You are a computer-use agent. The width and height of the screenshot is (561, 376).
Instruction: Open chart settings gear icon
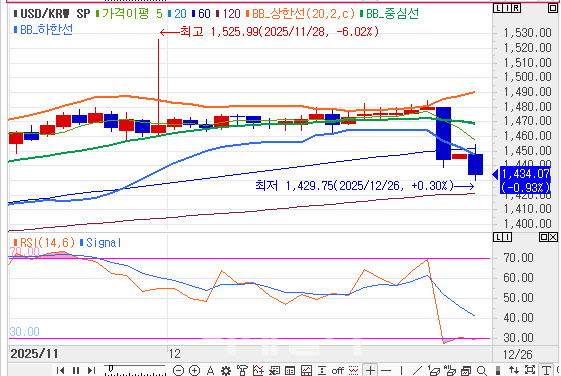click(226, 371)
